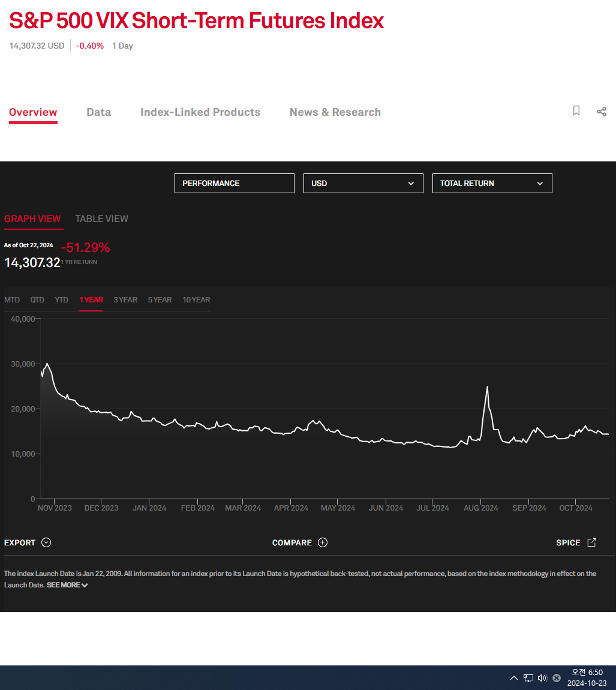This screenshot has height=690, width=616.
Task: Click the taskbar clock showing 6:50
Action: pyautogui.click(x=587, y=673)
